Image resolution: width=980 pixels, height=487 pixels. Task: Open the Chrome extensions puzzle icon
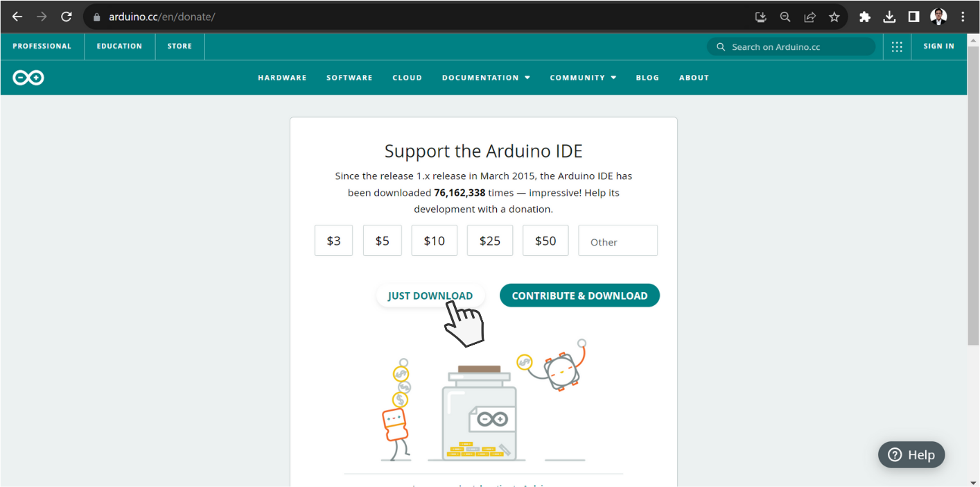[x=864, y=17]
